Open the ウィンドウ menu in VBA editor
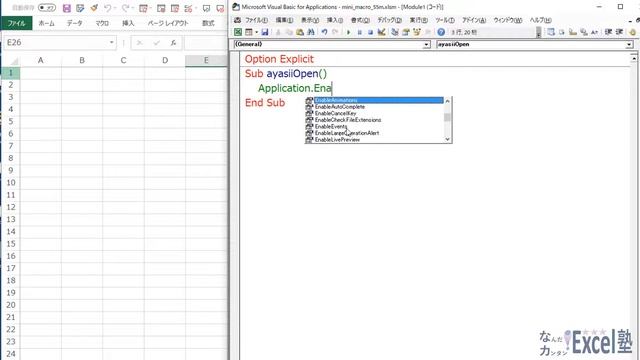 pos(508,20)
